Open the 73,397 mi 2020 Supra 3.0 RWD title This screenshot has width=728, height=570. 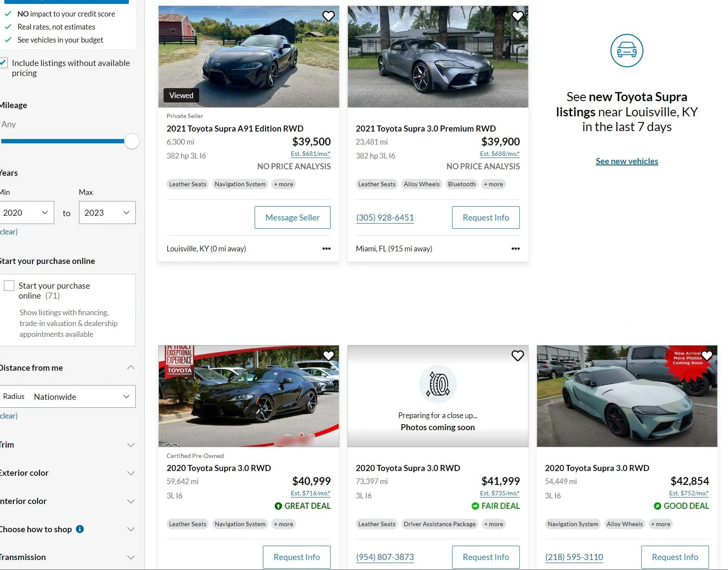click(x=408, y=468)
